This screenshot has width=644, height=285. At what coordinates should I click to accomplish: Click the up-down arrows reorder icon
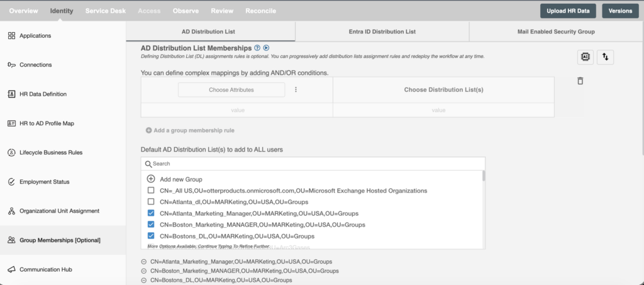(606, 57)
